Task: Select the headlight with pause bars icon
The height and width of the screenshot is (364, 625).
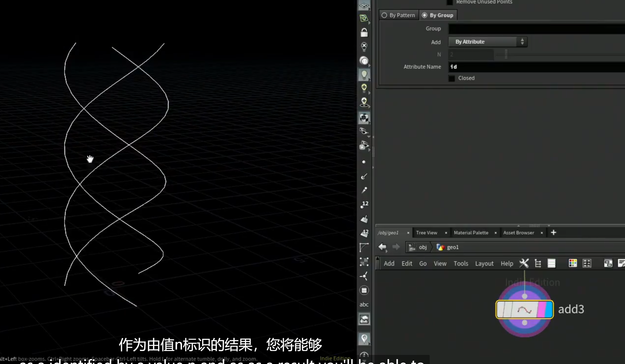Action: [364, 61]
